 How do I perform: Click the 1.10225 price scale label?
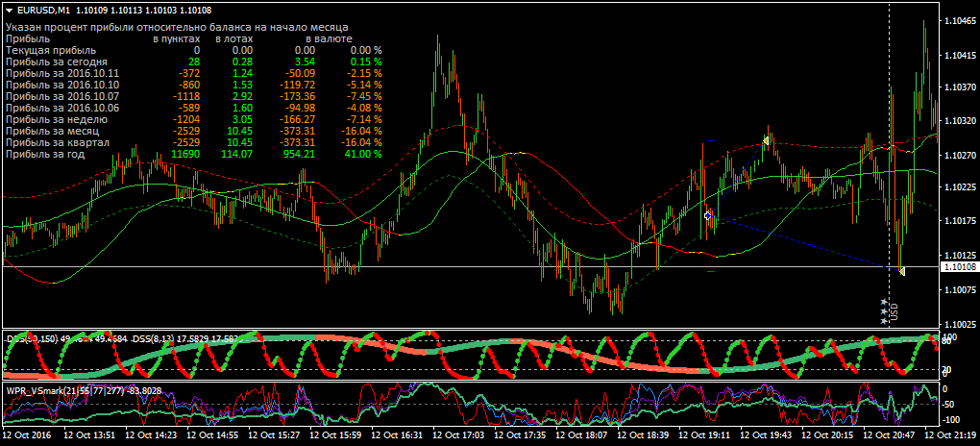[x=961, y=186]
